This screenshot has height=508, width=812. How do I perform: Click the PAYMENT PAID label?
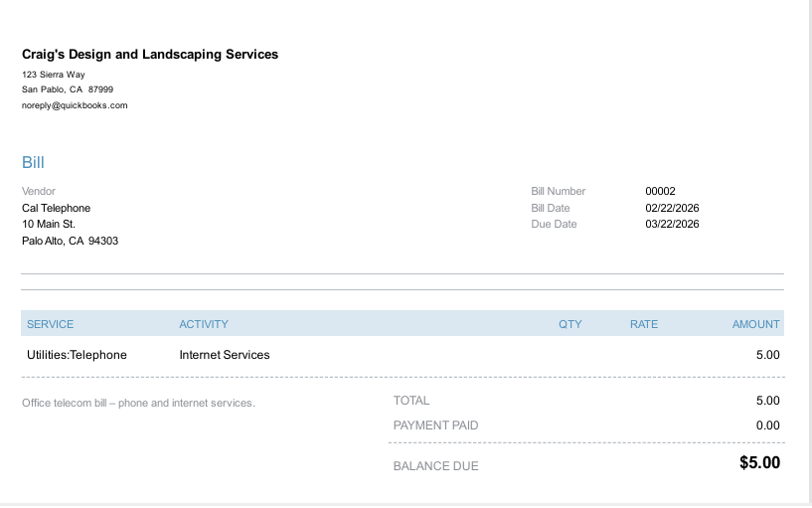coord(435,425)
